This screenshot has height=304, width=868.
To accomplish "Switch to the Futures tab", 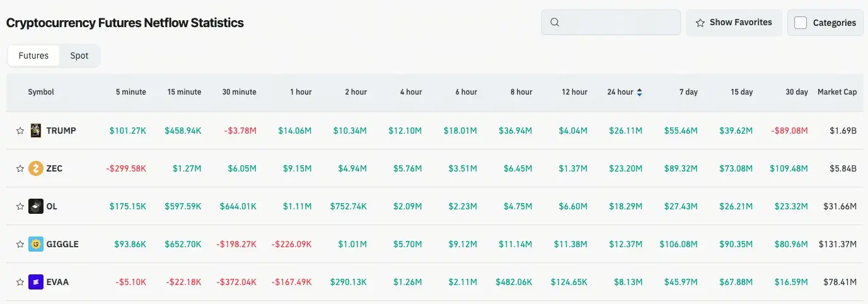I will [33, 56].
